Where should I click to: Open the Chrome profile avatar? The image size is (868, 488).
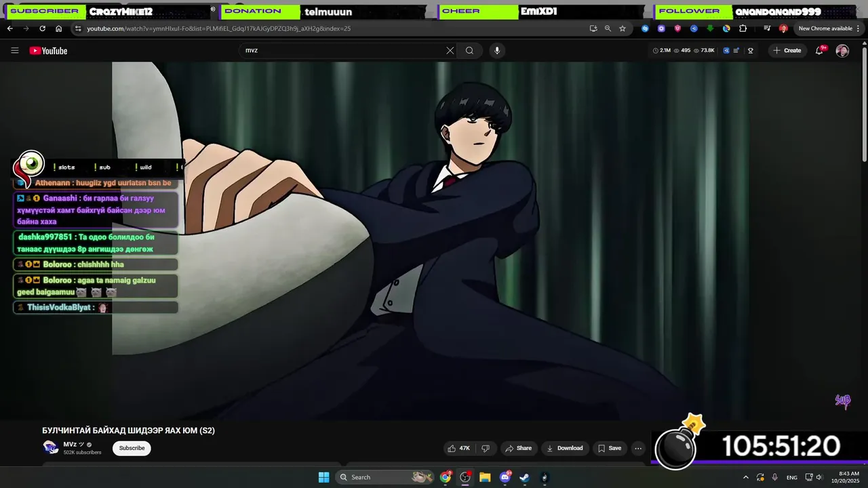click(783, 28)
